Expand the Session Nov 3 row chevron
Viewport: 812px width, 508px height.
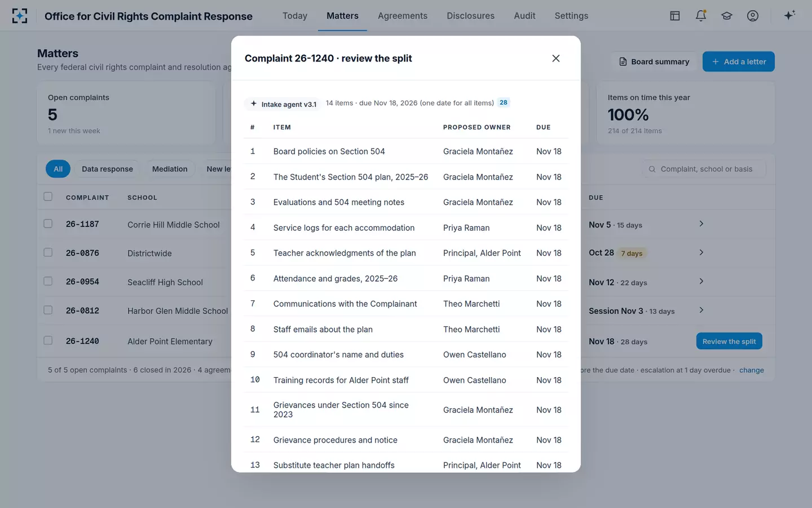701,310
